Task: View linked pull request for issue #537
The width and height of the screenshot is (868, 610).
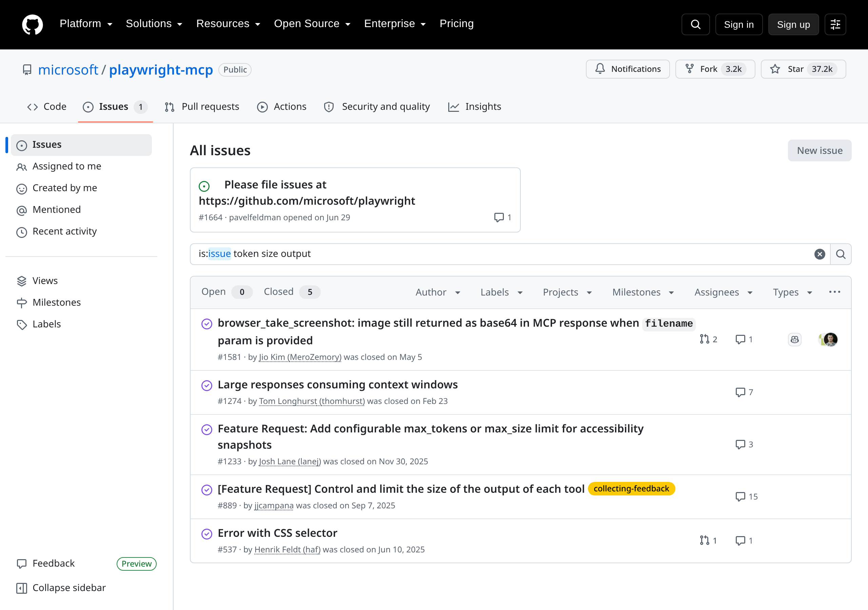Action: (x=708, y=541)
